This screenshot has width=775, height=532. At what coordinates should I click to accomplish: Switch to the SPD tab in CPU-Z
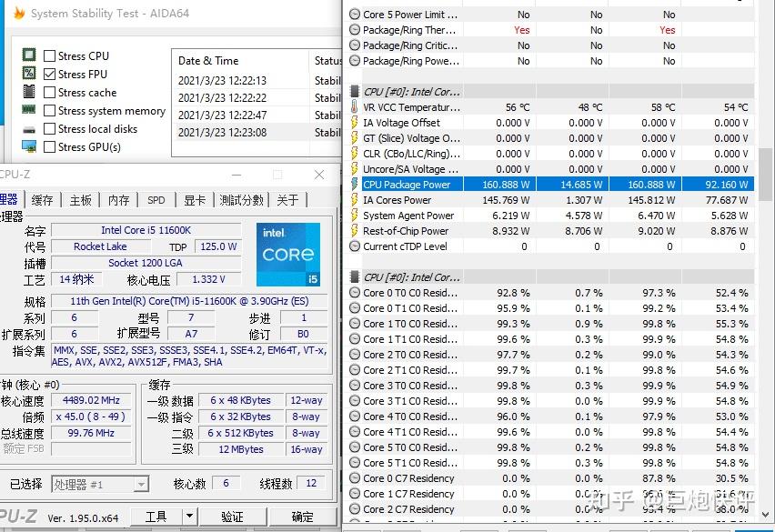pos(156,200)
